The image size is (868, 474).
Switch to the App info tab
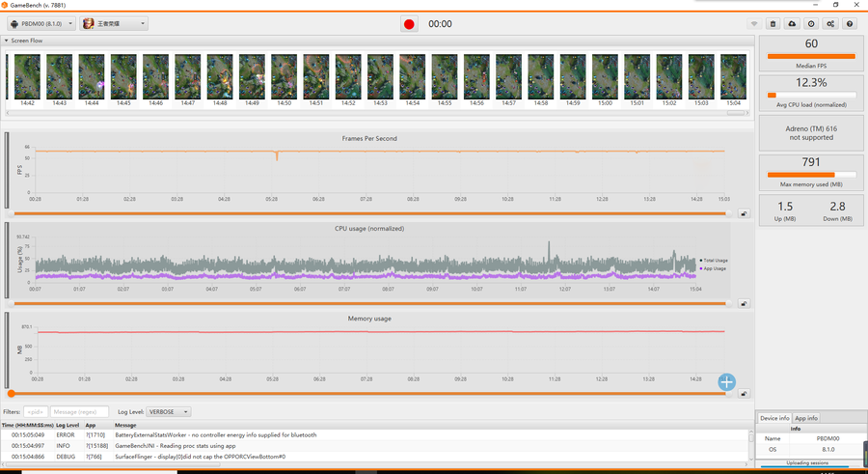806,418
